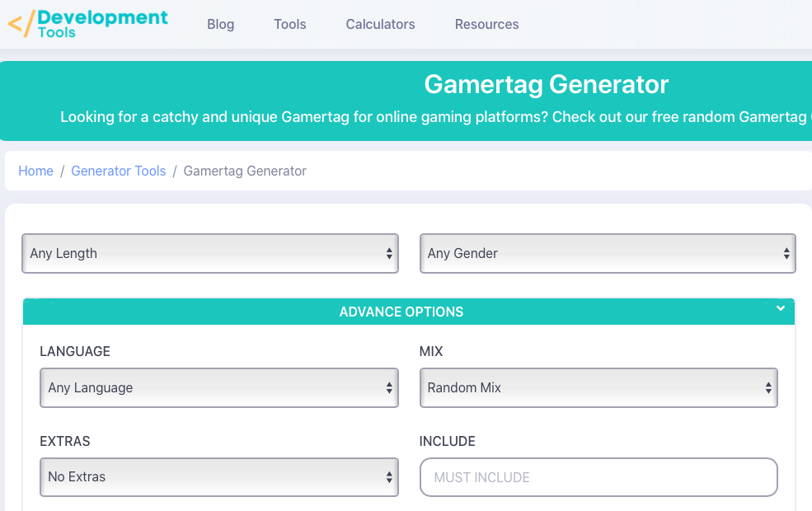Screen dimensions: 812x511
Task: Click the LANGUAGE field label
Action: (75, 352)
